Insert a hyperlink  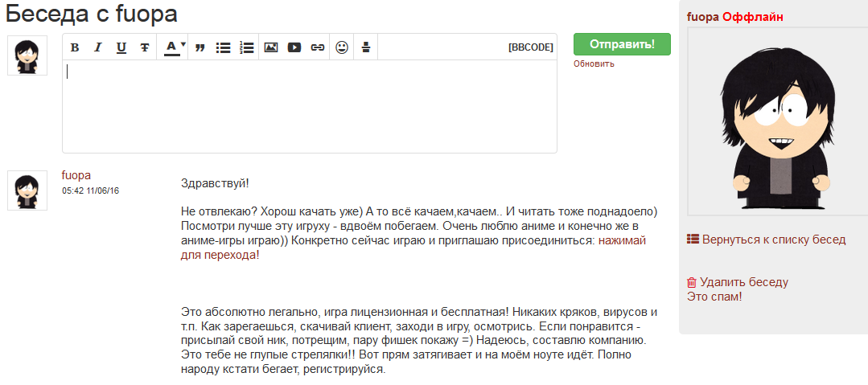tap(318, 47)
